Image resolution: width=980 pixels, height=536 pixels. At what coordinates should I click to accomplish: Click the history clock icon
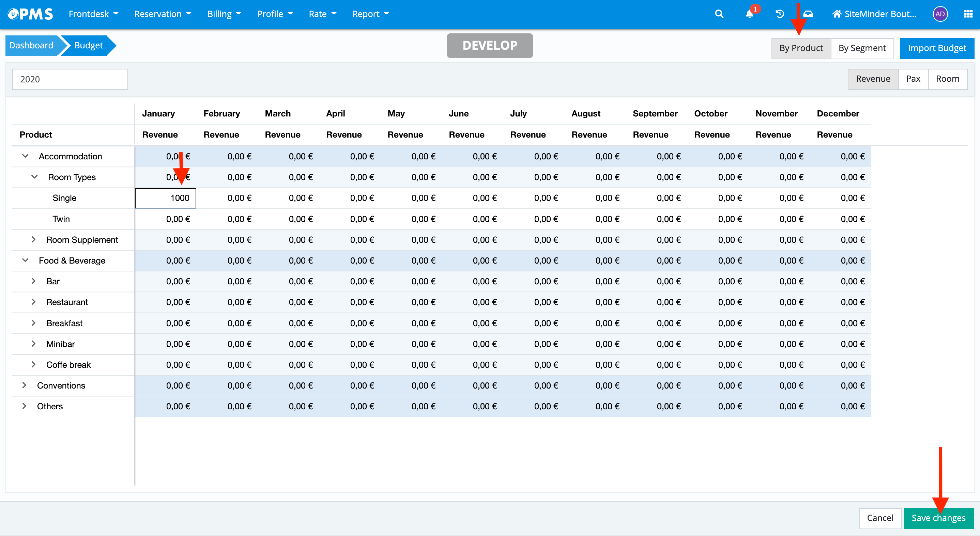click(780, 14)
